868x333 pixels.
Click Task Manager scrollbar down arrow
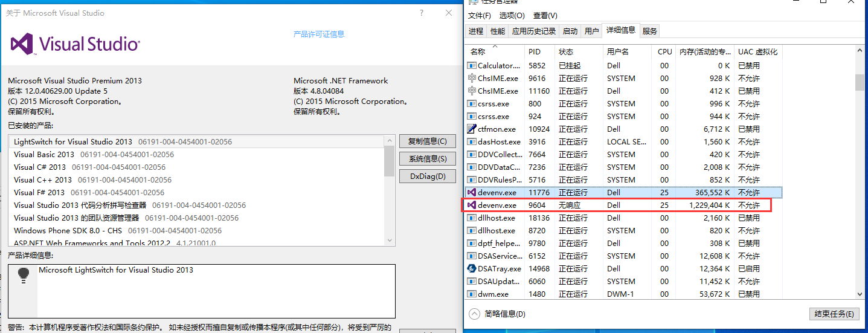tap(860, 294)
